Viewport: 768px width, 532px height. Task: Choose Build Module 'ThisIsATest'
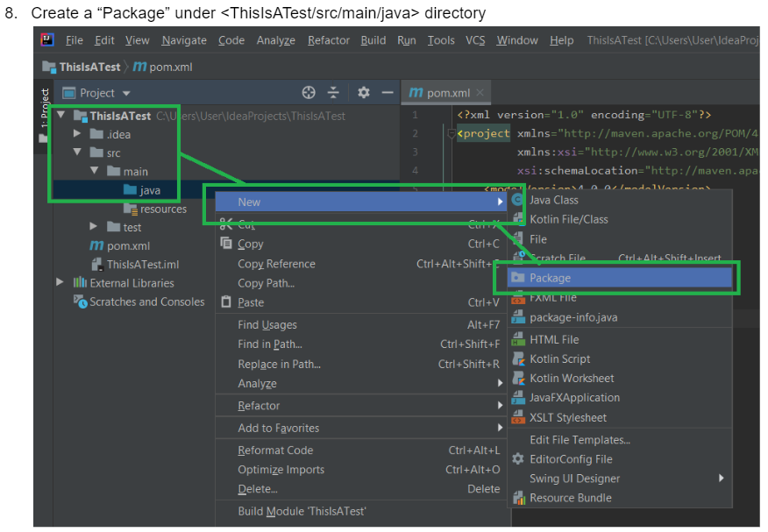click(361, 511)
